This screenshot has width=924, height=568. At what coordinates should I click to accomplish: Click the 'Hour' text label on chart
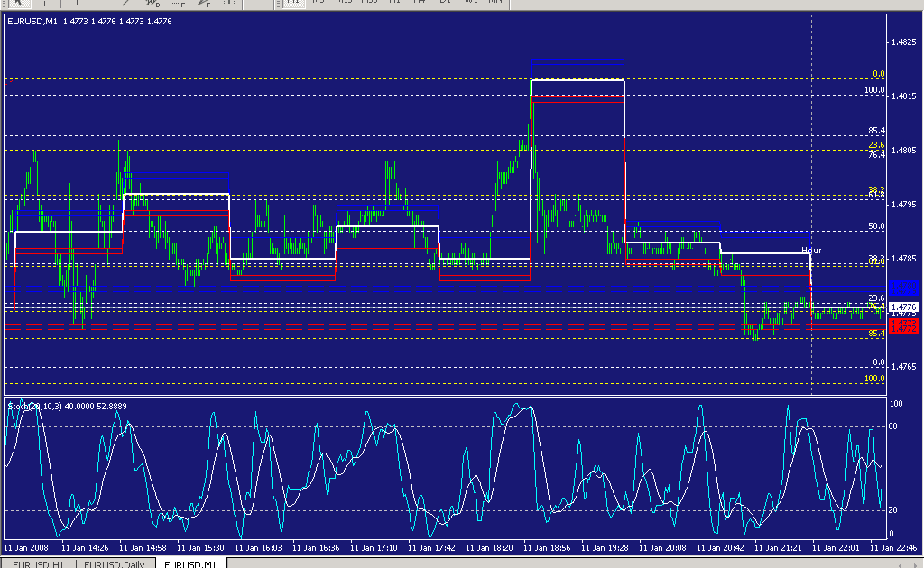[811, 250]
